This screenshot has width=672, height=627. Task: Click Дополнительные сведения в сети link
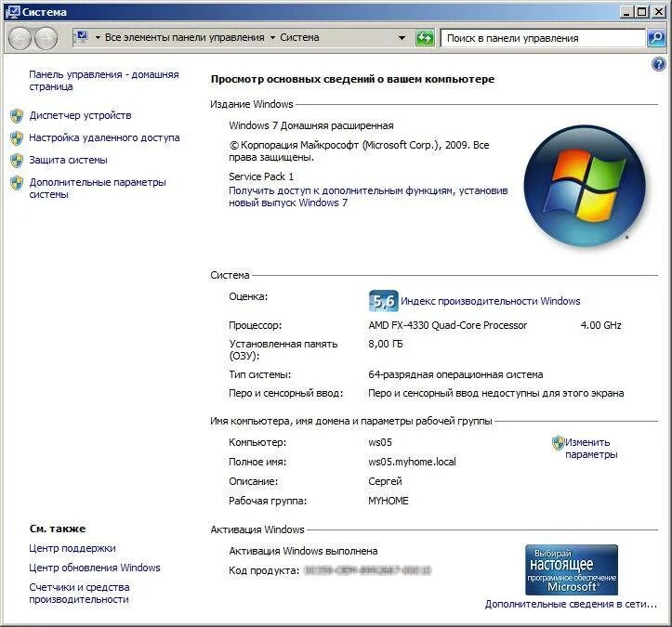[571, 605]
